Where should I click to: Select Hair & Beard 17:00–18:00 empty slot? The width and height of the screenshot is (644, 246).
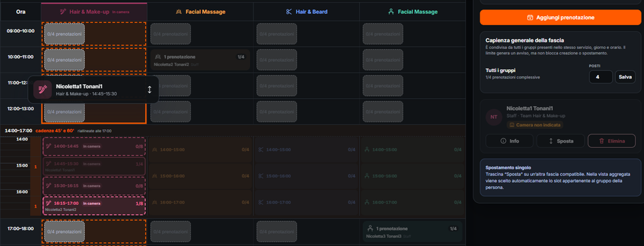[x=277, y=232]
